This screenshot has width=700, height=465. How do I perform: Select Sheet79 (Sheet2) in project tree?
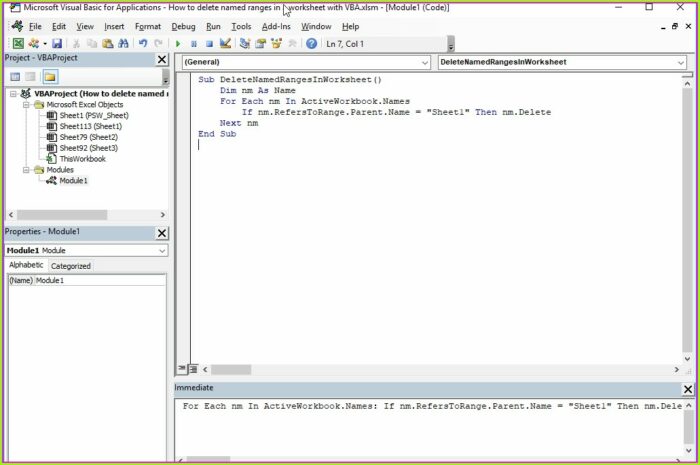(x=88, y=137)
